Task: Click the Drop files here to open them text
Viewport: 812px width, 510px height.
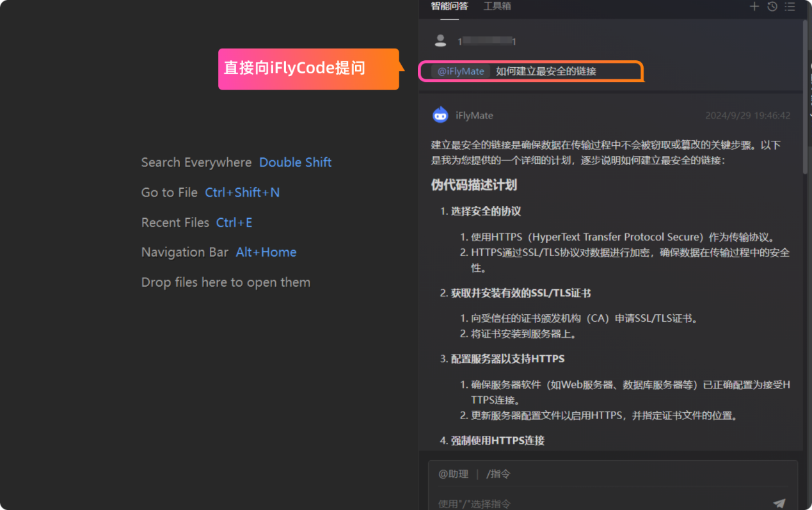Action: (226, 282)
